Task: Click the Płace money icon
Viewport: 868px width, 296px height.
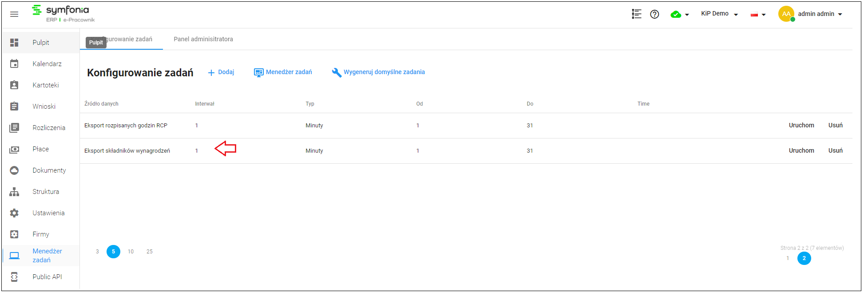Action: (x=14, y=150)
